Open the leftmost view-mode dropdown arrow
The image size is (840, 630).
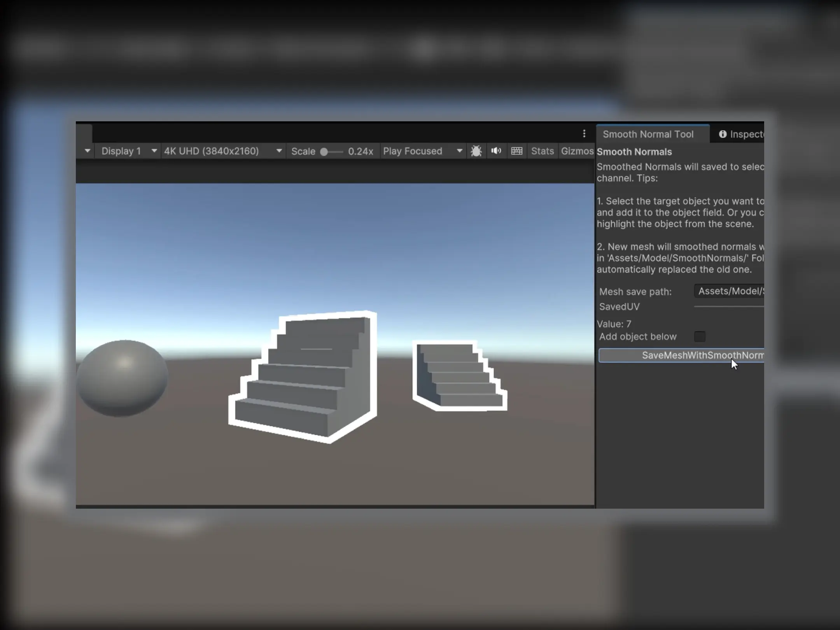coord(87,151)
